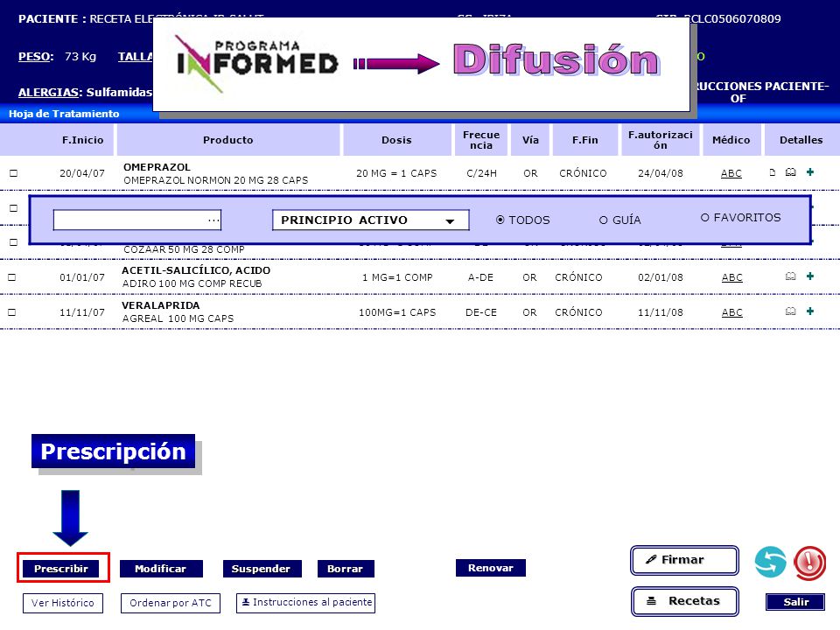Click product name VERALAPRIDA
840x630 pixels.
click(161, 305)
